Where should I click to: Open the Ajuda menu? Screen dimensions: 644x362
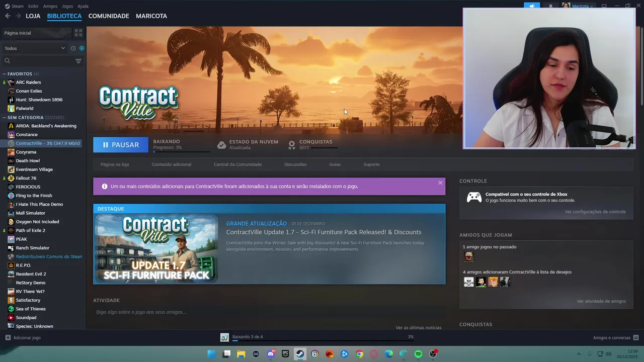[83, 6]
